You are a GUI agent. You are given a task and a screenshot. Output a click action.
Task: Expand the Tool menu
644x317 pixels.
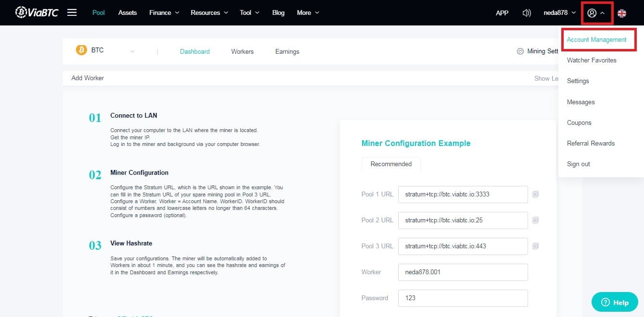(250, 13)
